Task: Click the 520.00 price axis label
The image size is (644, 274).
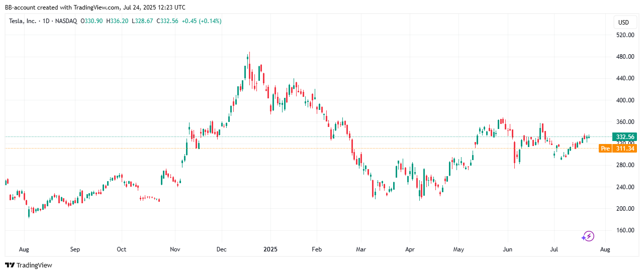Action: click(624, 35)
